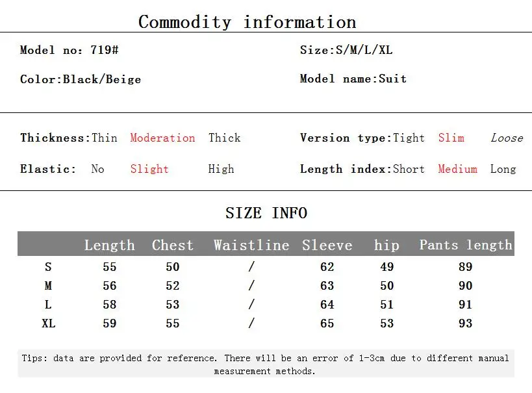Click the Pants length column header
The width and height of the screenshot is (532, 393).
(466, 245)
